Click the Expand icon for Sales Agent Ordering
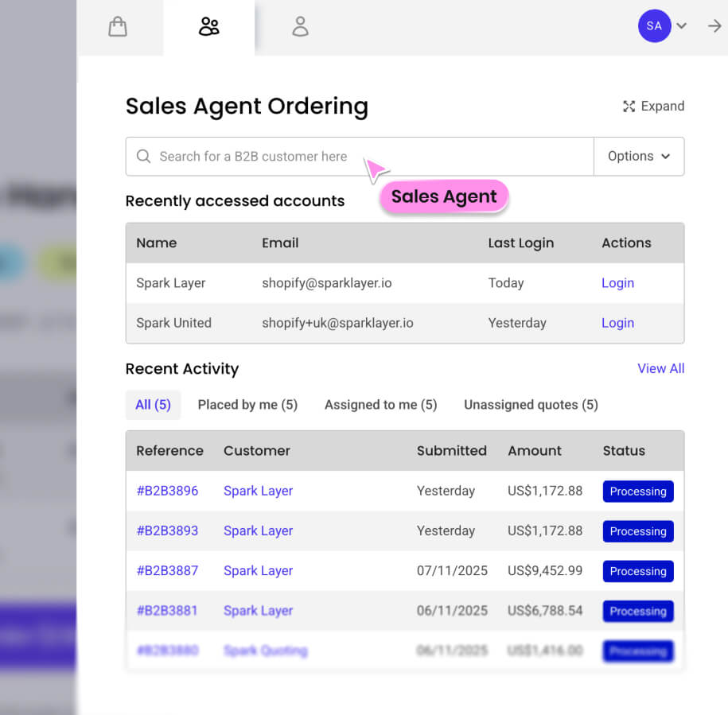This screenshot has height=715, width=728. coord(629,106)
